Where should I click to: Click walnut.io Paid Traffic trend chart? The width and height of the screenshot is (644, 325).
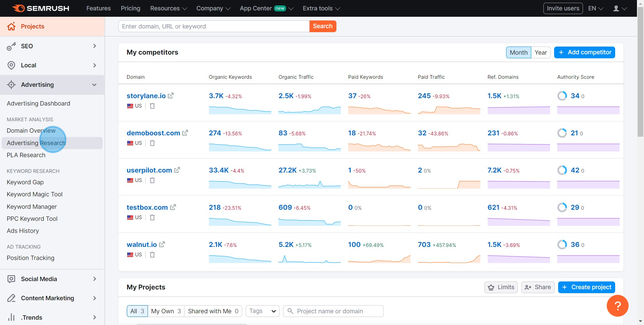[x=449, y=259]
